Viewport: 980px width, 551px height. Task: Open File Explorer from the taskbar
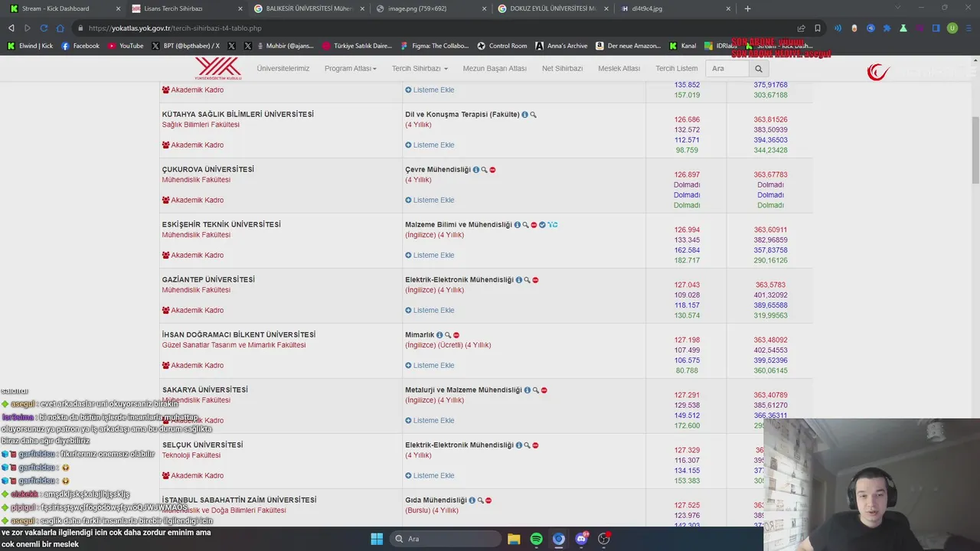(514, 539)
